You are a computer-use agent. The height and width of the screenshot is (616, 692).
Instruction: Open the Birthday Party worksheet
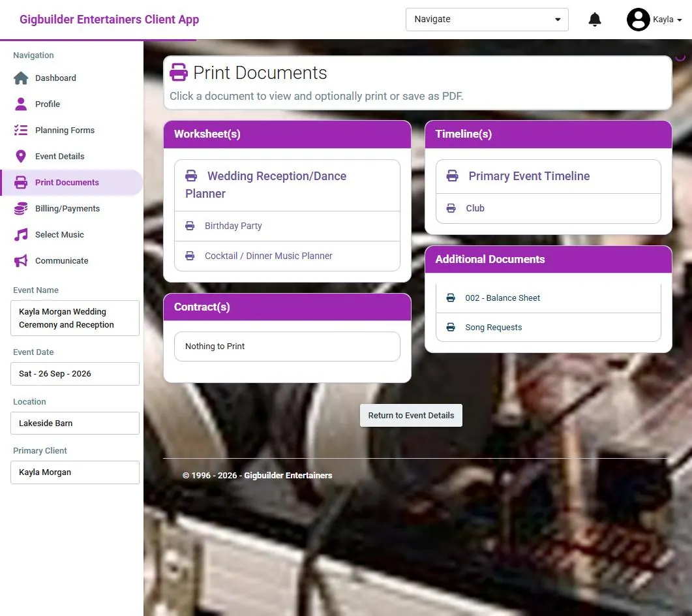tap(288, 226)
